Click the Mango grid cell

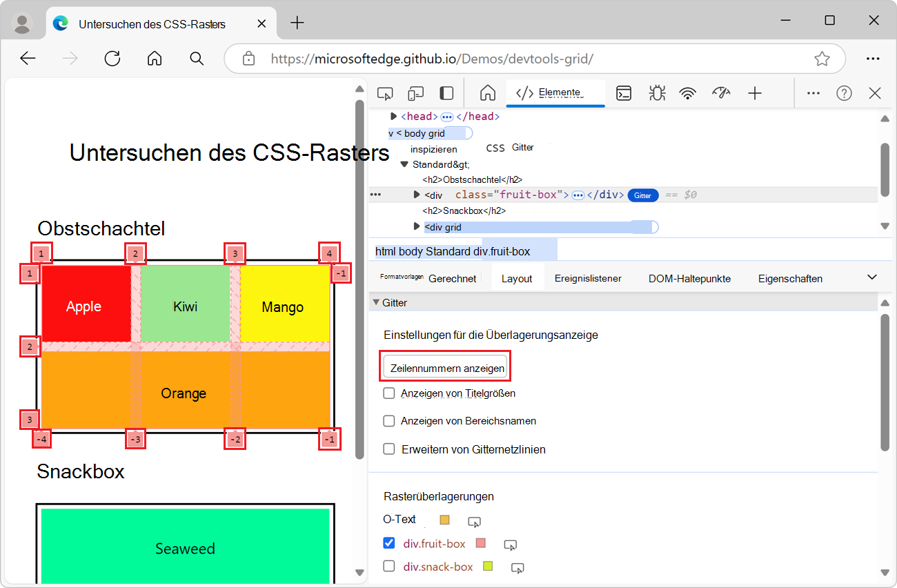click(284, 304)
